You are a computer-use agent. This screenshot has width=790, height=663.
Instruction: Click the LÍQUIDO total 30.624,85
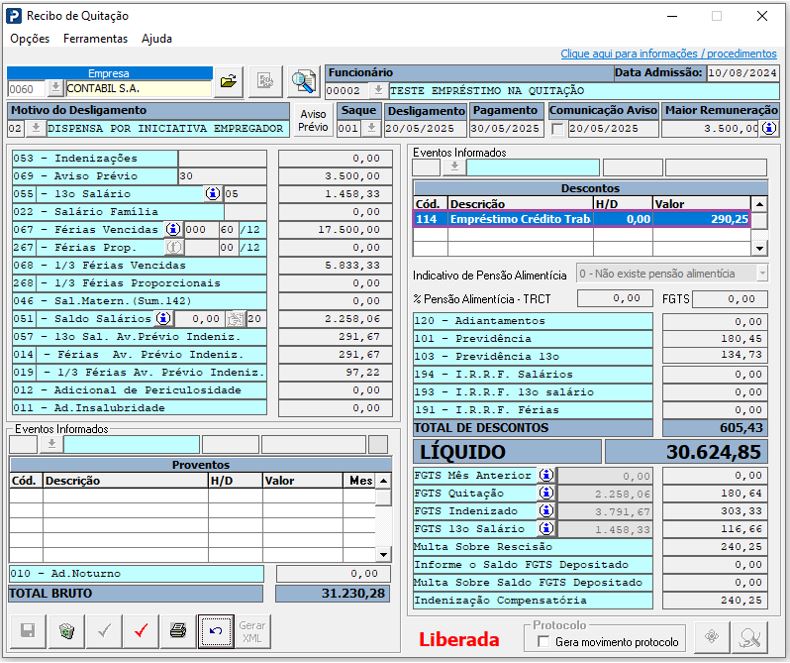[x=686, y=451]
